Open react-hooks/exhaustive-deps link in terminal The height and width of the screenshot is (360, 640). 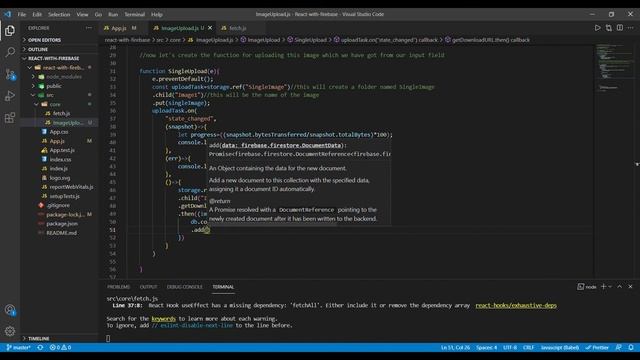click(x=516, y=305)
